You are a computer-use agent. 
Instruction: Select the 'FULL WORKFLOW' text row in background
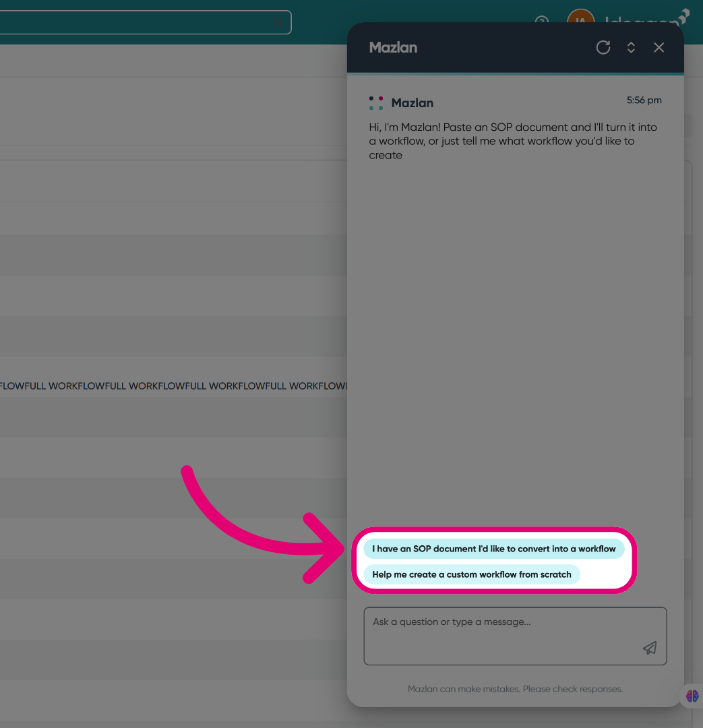coord(173,386)
